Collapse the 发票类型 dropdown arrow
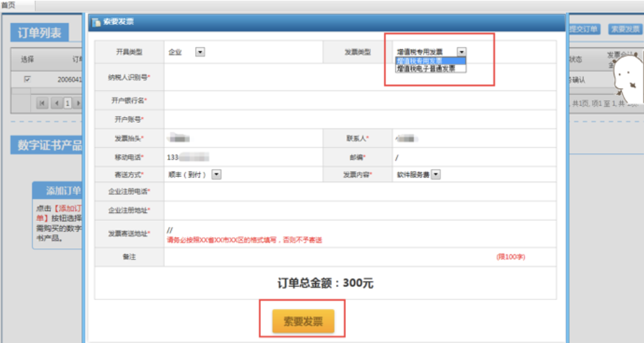This screenshot has width=644, height=343. click(462, 52)
